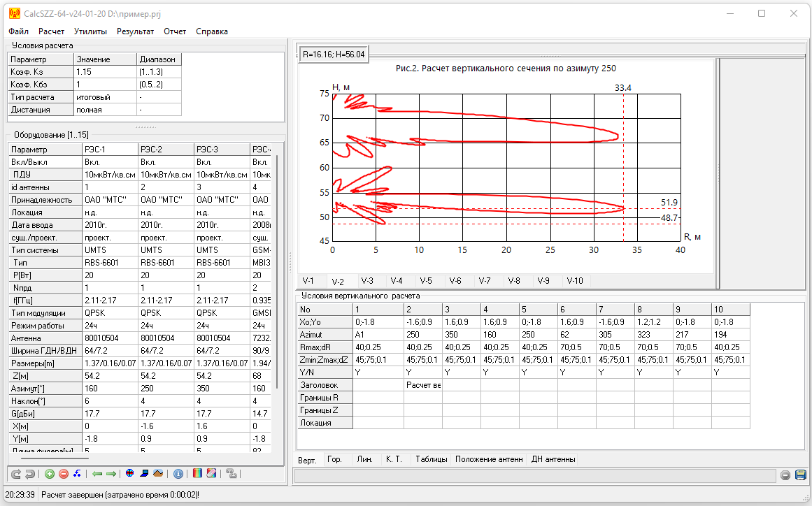812x506 pixels.
Task: Click the red minus remove equipment icon
Action: pyautogui.click(x=64, y=474)
